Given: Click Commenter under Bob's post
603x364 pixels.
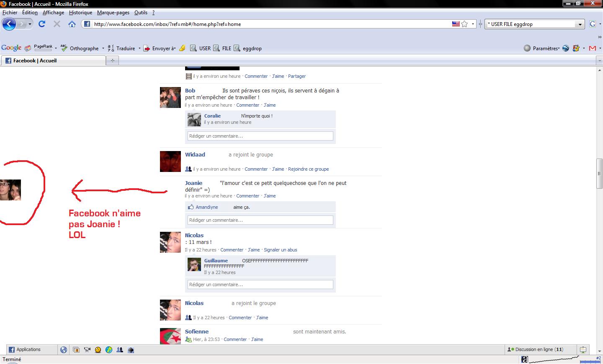Looking at the screenshot, I should (247, 105).
